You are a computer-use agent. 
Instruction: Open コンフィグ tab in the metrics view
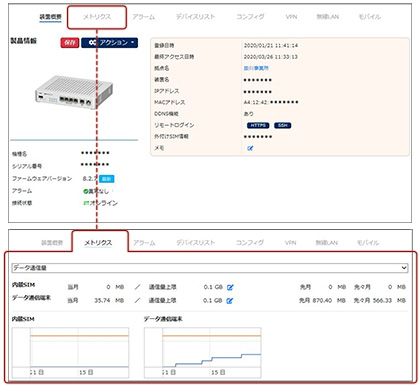point(250,243)
